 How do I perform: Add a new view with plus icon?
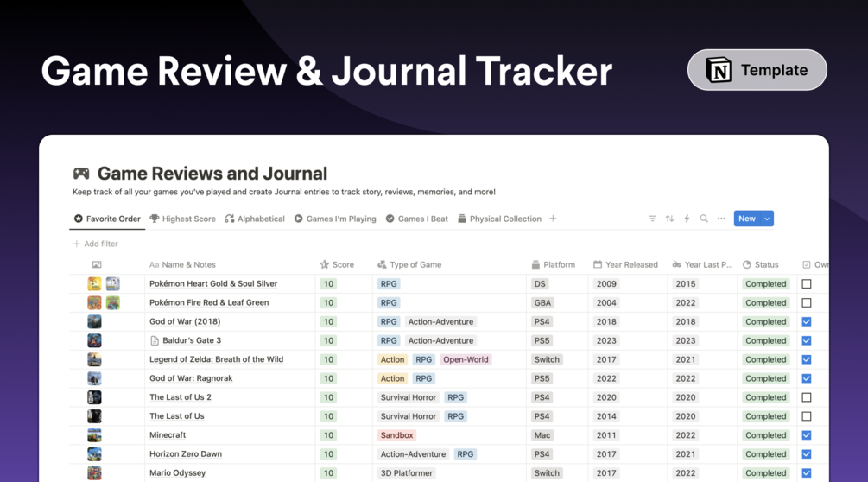point(553,219)
